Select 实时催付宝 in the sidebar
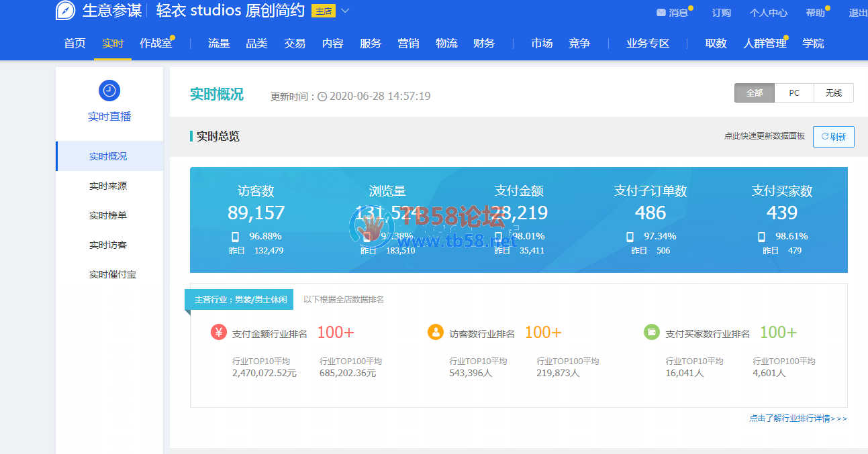This screenshot has height=454, width=868. 113,274
